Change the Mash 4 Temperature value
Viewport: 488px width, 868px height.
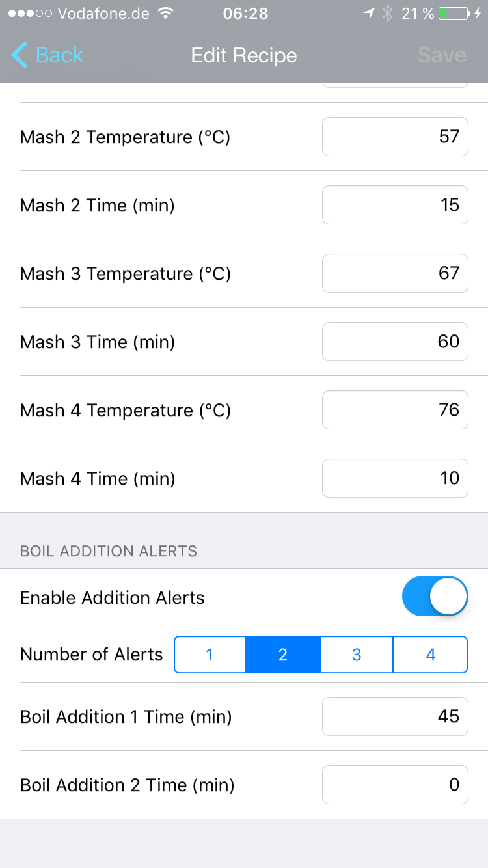(395, 410)
